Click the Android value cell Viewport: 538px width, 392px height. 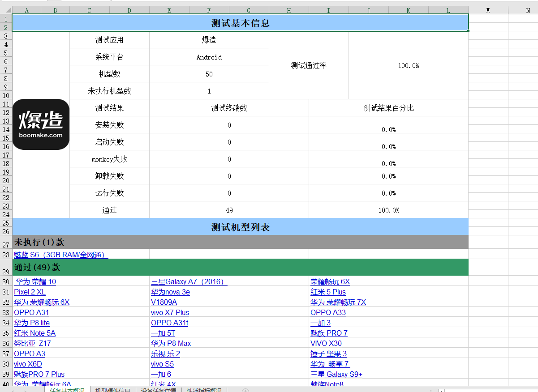[x=209, y=57]
